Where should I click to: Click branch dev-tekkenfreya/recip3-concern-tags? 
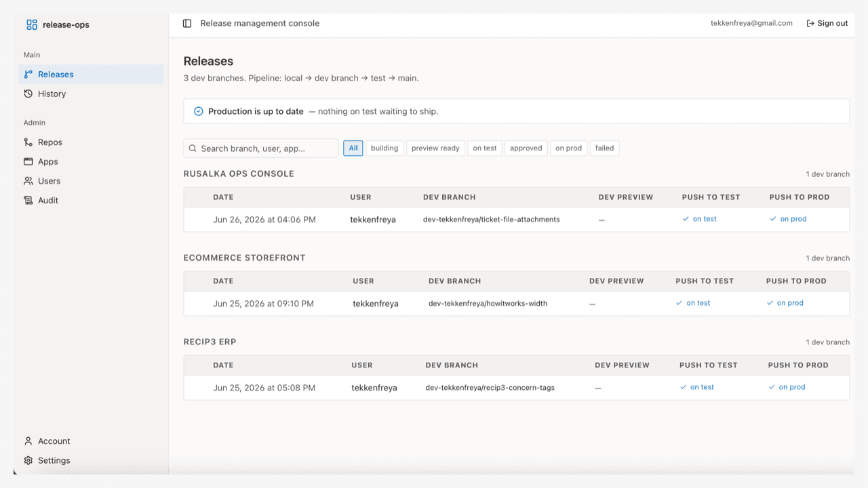tap(490, 388)
